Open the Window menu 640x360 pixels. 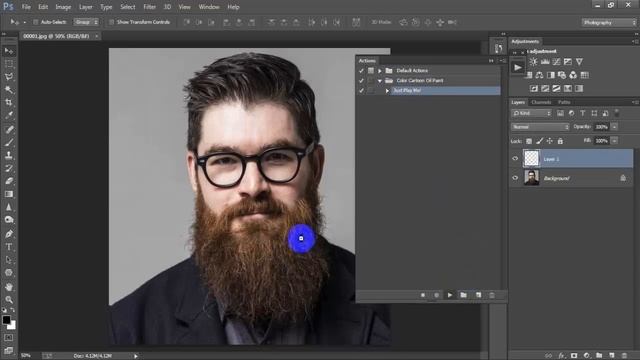coord(209,7)
